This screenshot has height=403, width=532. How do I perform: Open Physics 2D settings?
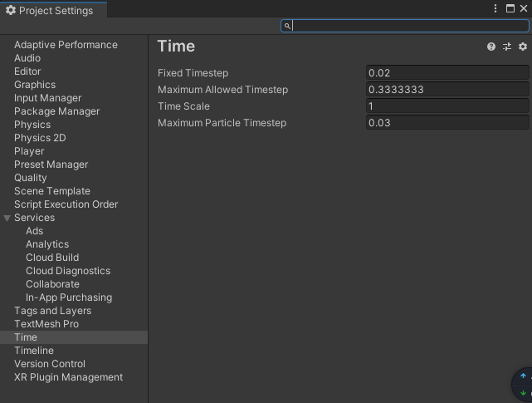click(x=40, y=138)
